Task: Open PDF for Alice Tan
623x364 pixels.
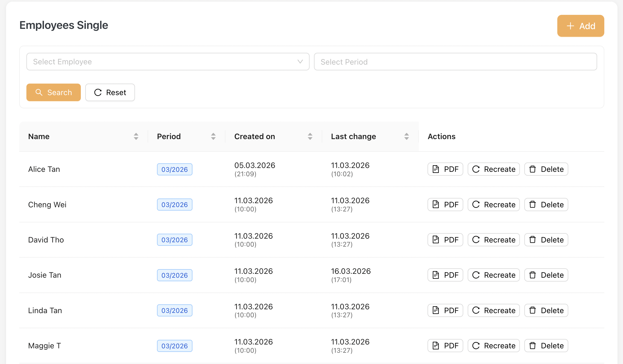Action: pos(445,169)
